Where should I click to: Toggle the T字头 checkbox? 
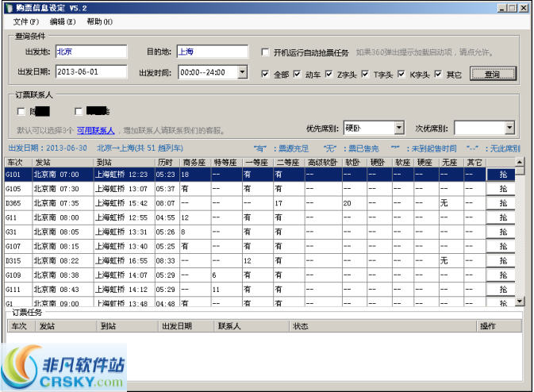click(x=365, y=74)
